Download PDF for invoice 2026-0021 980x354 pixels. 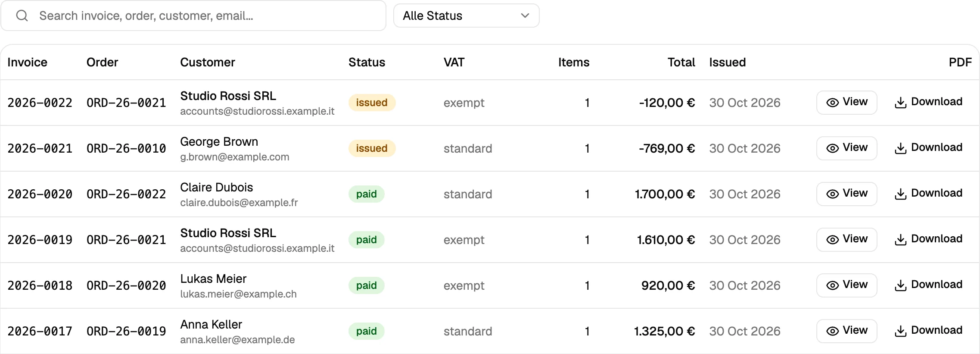click(928, 148)
